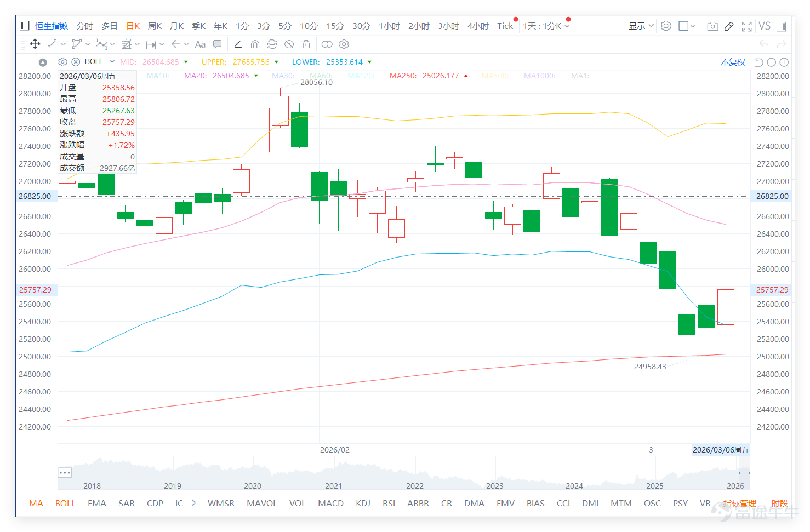Switch to 月K monthly chart tab
This screenshot has width=810, height=532.
click(x=177, y=26)
